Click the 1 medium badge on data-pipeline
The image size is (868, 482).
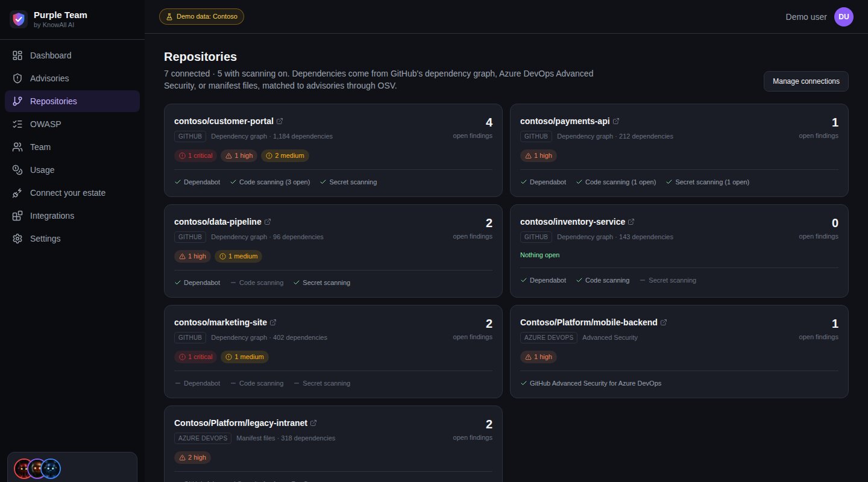pos(238,256)
